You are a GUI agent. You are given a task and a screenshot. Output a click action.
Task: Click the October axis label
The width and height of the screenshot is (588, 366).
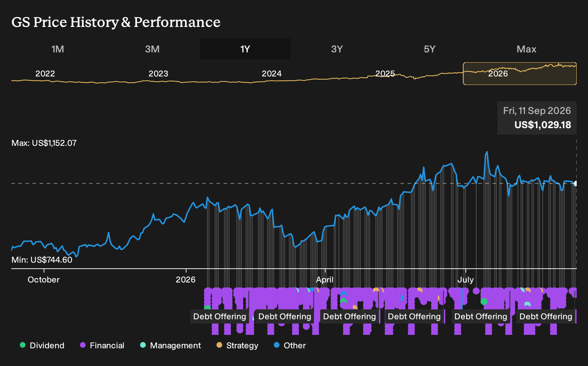pyautogui.click(x=44, y=280)
